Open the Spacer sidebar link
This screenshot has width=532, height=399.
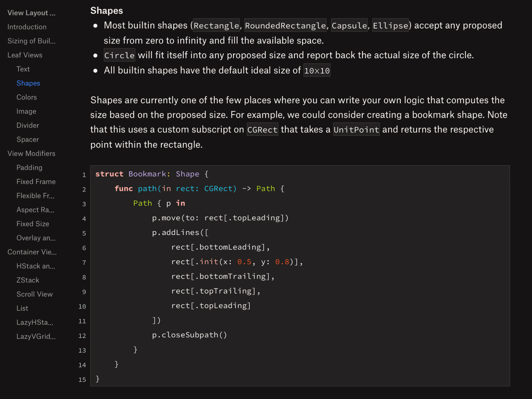click(28, 139)
